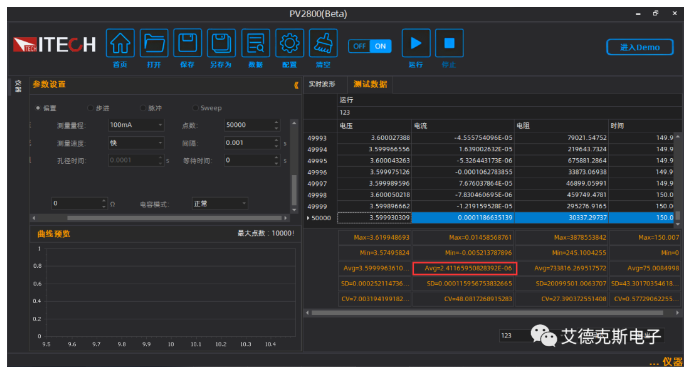The image size is (689, 373).
Task: Collapse the parameter settings panel with the orange chevron
Action: (296, 85)
